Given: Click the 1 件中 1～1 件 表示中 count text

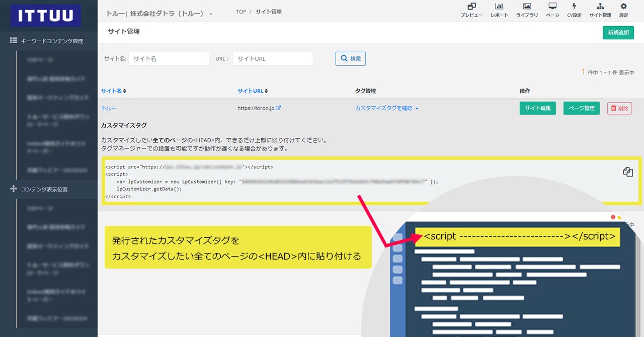Looking at the screenshot, I should click(x=608, y=72).
